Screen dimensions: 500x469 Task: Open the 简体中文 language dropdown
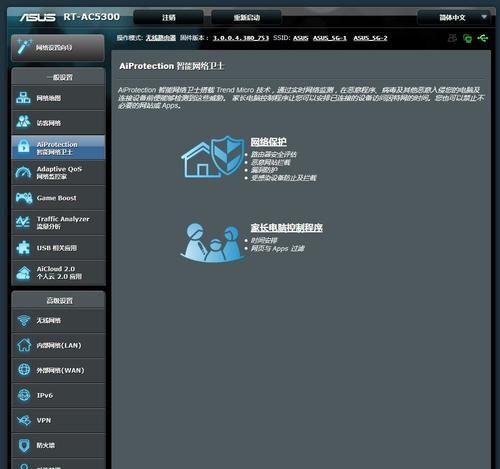tap(454, 17)
